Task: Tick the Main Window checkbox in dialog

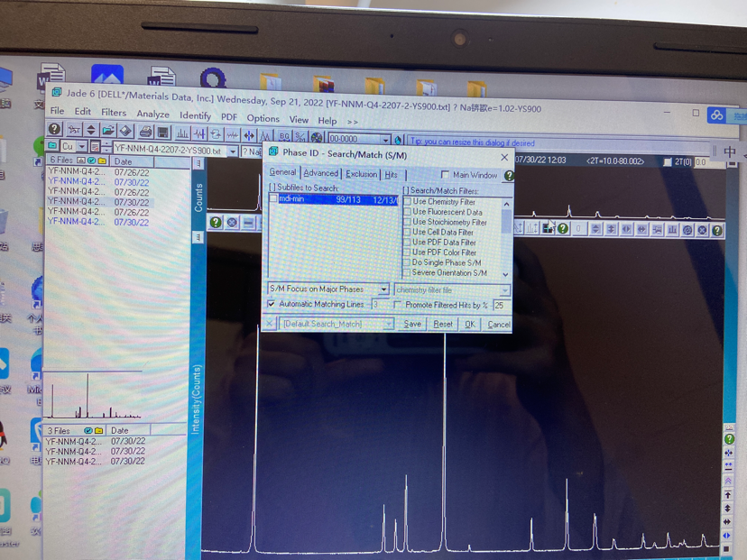Action: (445, 175)
